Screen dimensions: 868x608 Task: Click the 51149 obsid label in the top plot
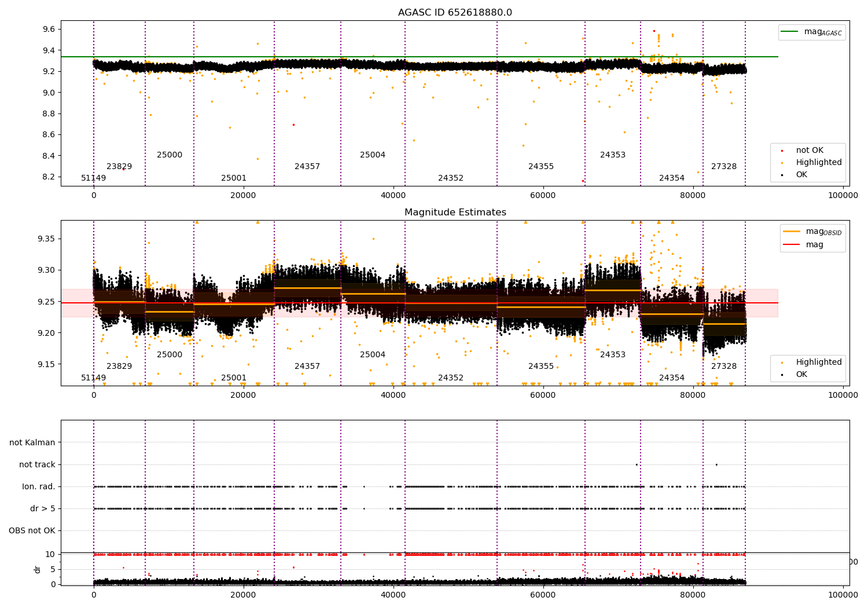coord(93,178)
